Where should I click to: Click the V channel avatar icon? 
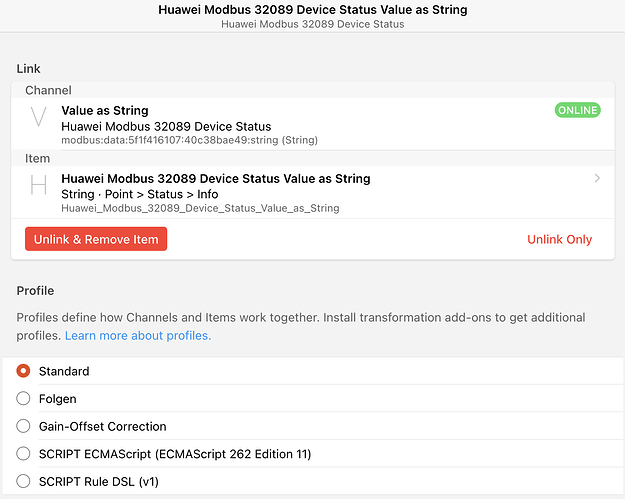click(x=39, y=117)
